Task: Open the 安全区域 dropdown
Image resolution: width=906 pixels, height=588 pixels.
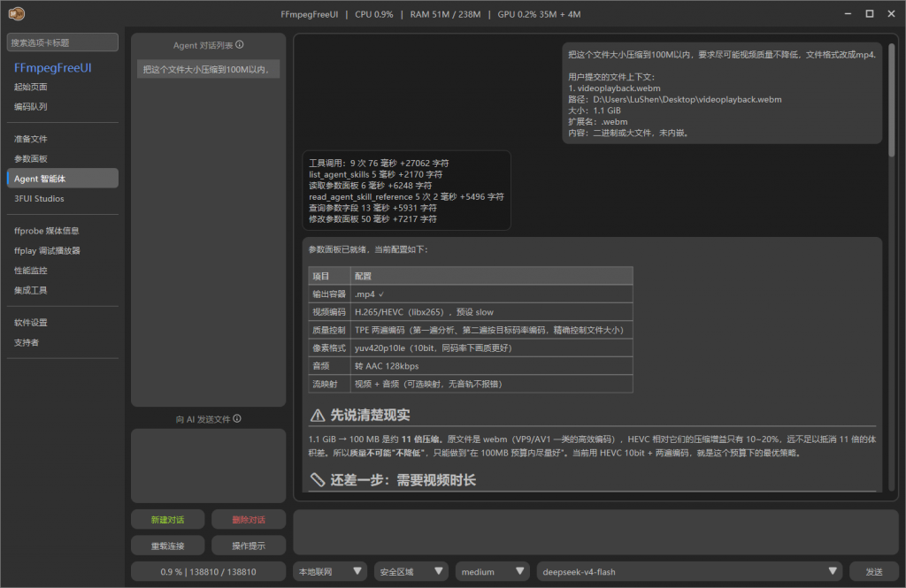Action: tap(411, 572)
